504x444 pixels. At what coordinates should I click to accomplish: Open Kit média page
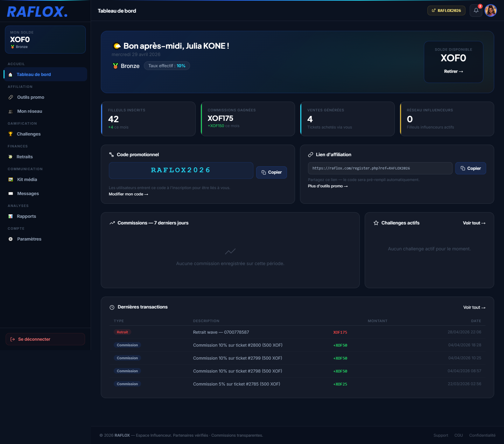click(x=45, y=180)
